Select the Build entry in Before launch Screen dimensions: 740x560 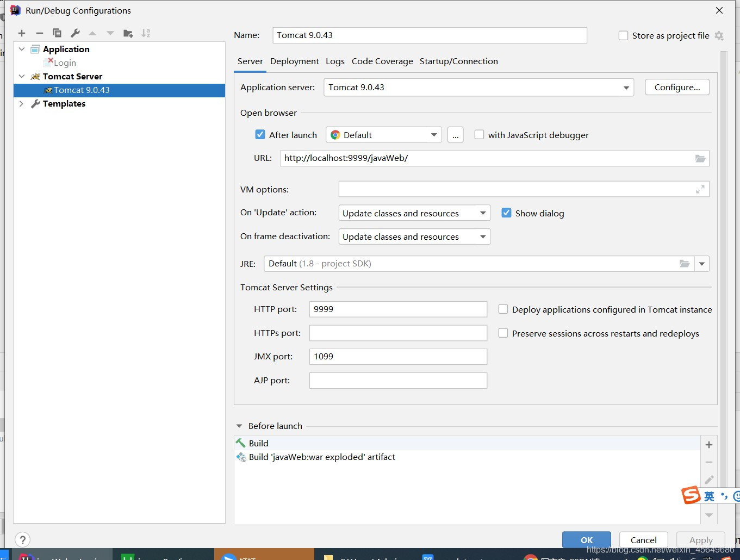[x=467, y=443]
